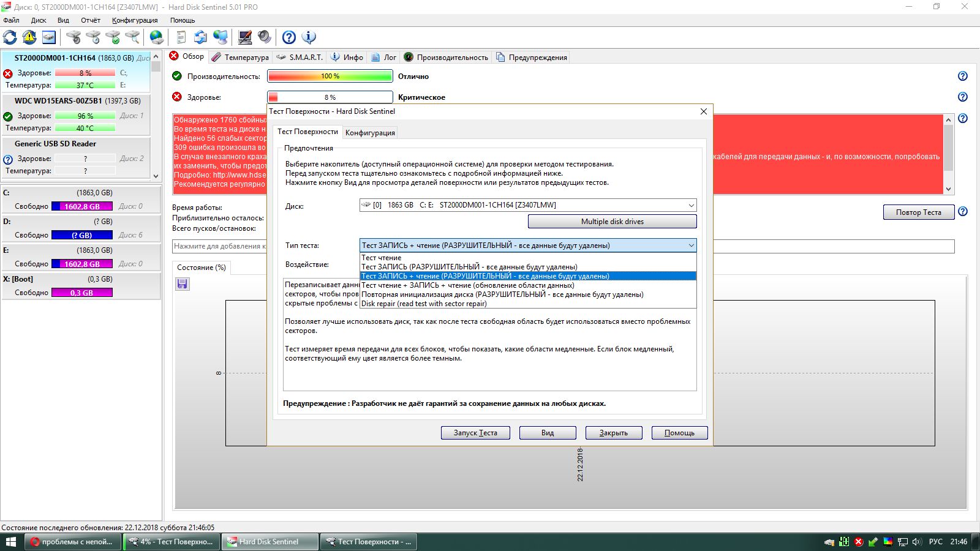Image resolution: width=980 pixels, height=551 pixels.
Task: Click the help icon beside Повтор Теста button
Action: click(963, 211)
